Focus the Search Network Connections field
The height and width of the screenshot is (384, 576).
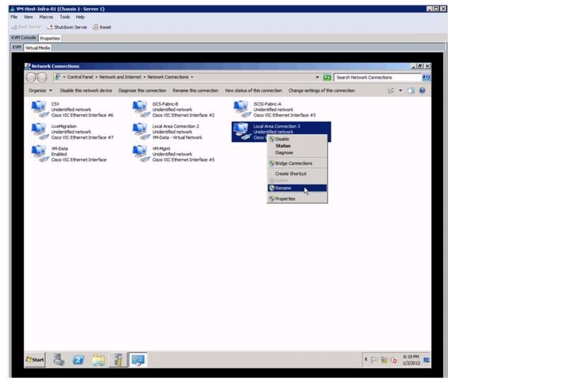pyautogui.click(x=378, y=78)
